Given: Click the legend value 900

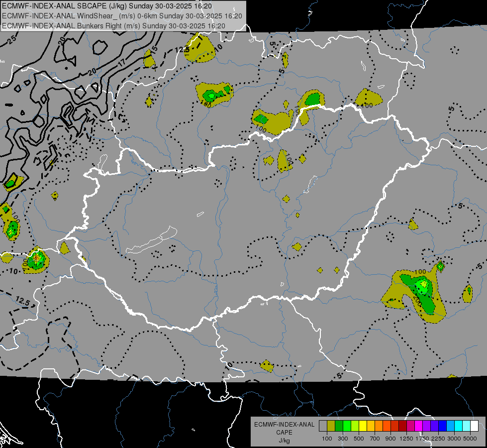Looking at the screenshot, I should point(390,439).
